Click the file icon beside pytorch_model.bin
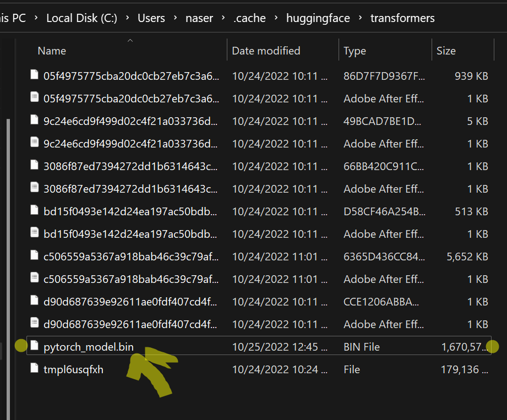 coord(34,346)
